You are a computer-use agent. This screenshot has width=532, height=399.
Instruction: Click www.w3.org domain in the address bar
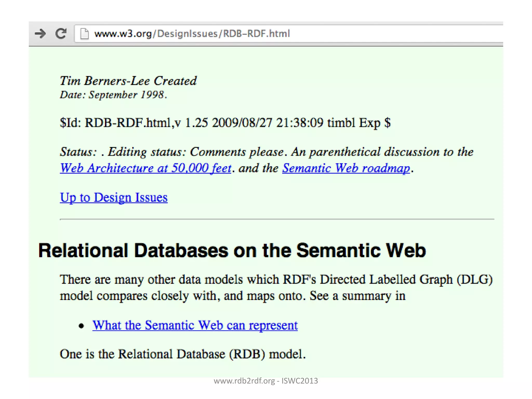[x=123, y=34]
